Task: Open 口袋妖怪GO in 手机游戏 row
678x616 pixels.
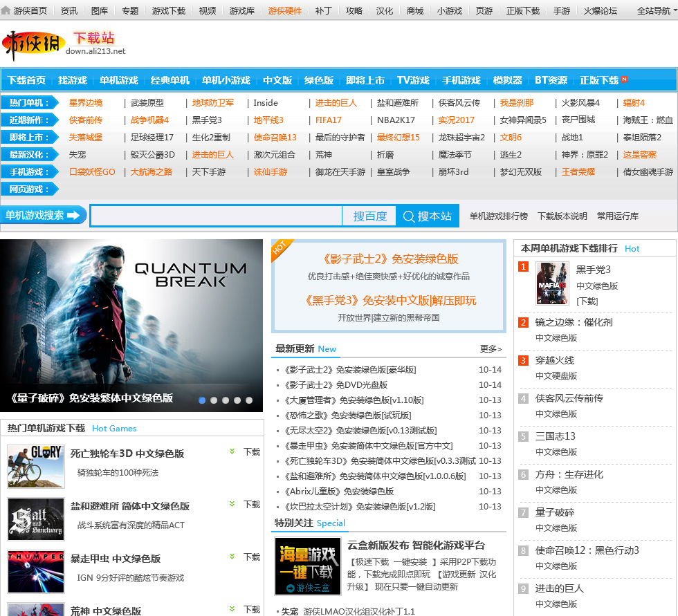Action: click(x=92, y=172)
